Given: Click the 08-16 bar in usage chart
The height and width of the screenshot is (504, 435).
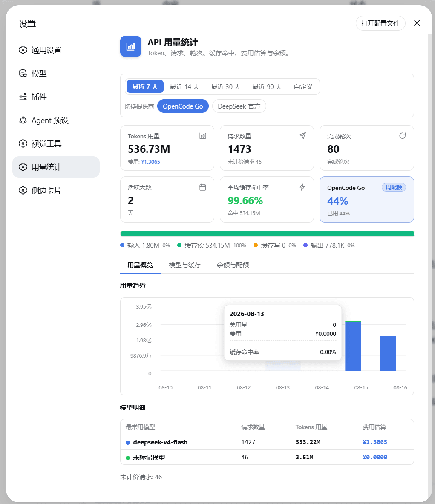Looking at the screenshot, I should coord(388,354).
